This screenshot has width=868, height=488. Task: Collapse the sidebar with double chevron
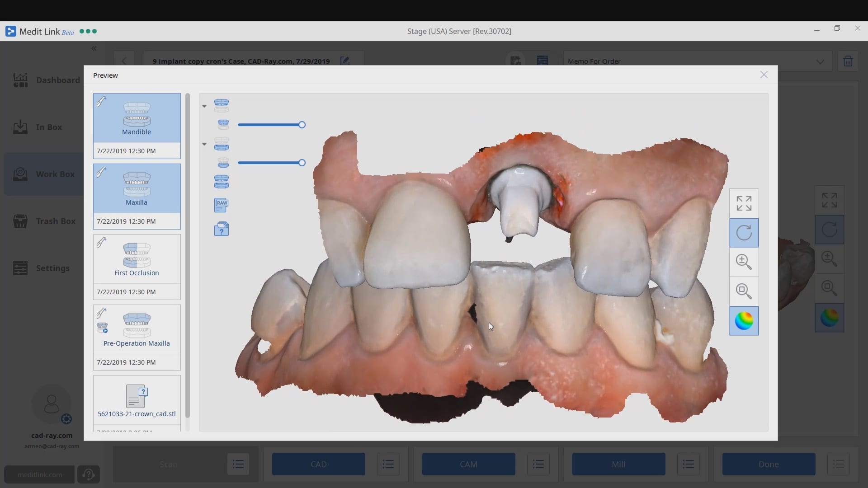point(94,48)
